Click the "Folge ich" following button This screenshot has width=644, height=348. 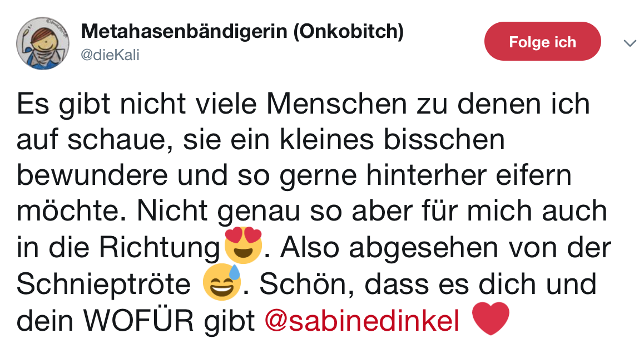[542, 42]
